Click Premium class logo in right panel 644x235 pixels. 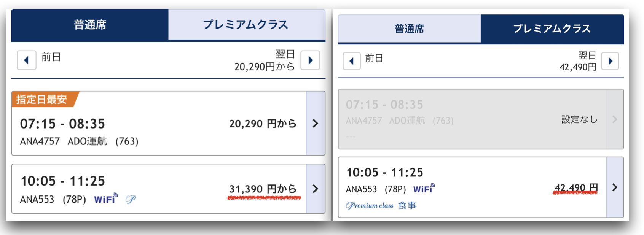click(370, 206)
